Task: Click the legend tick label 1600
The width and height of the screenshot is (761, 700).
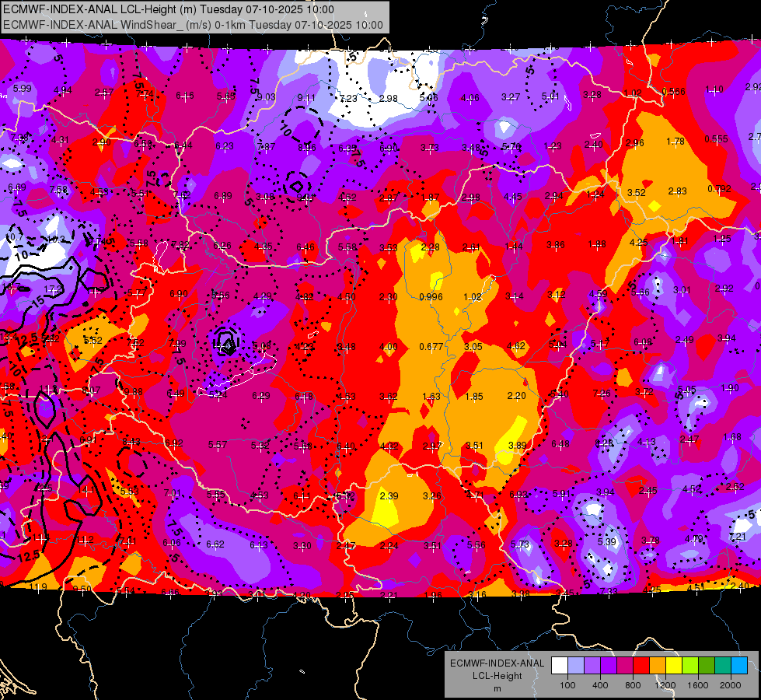Action: coord(698,685)
